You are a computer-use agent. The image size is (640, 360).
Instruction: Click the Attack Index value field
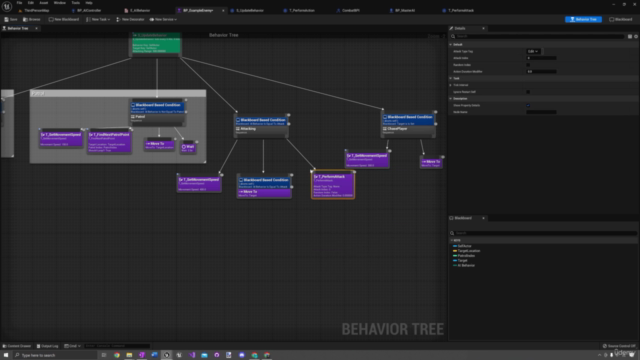click(x=541, y=58)
